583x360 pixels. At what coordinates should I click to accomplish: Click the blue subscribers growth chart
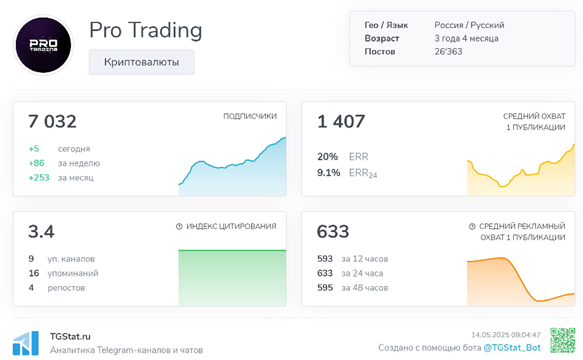coord(232,166)
